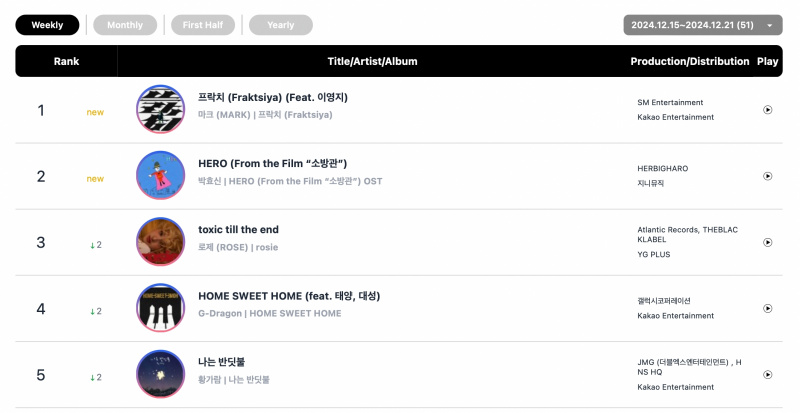This screenshot has height=413, width=800.
Task: Open the 프락치 (Fraktsiya) album cover
Action: [x=161, y=109]
